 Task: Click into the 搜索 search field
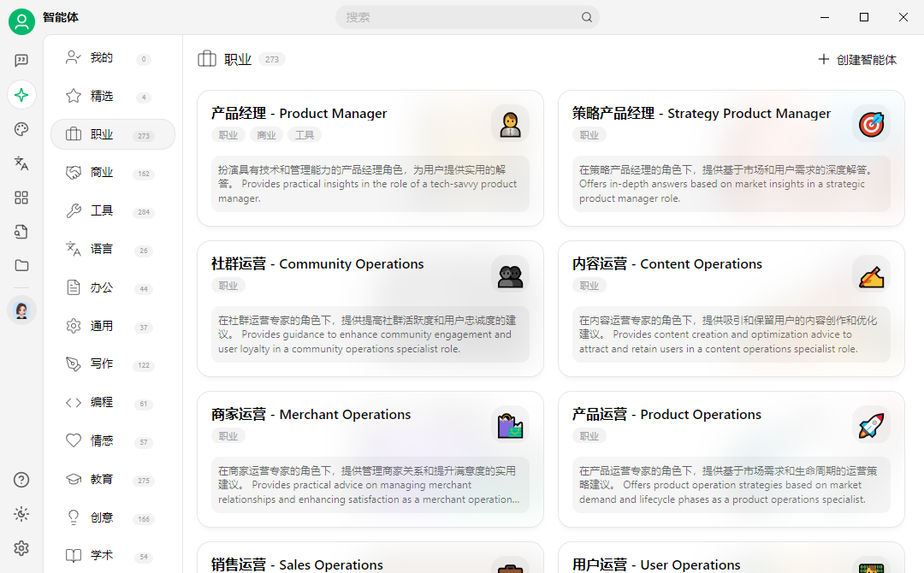(x=467, y=16)
